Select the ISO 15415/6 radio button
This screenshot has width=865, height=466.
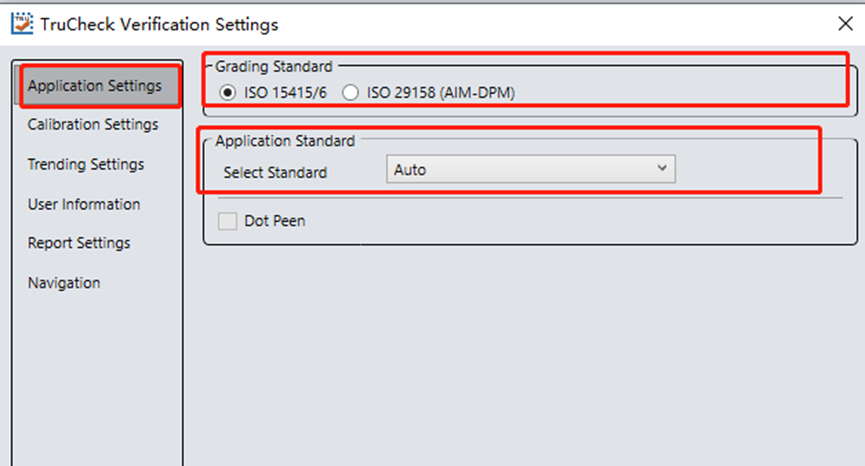tap(229, 93)
